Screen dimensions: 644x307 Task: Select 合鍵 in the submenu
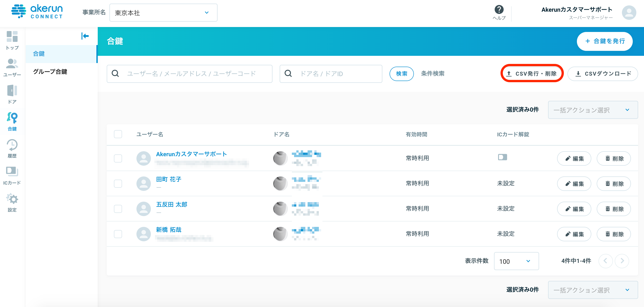pos(61,54)
